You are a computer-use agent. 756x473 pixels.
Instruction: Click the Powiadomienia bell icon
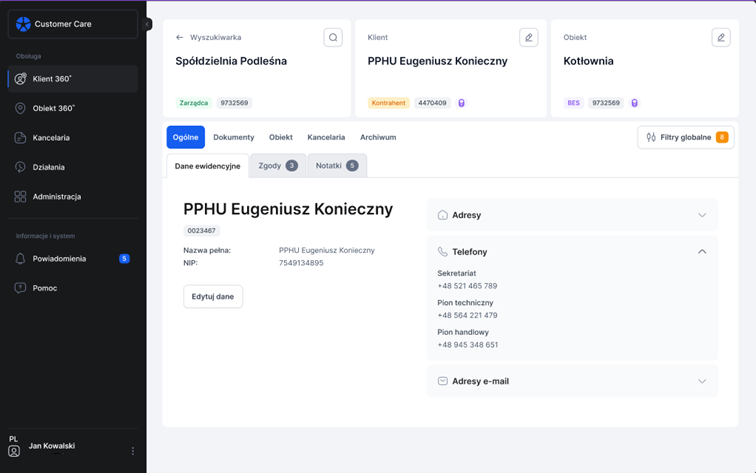pyautogui.click(x=20, y=258)
